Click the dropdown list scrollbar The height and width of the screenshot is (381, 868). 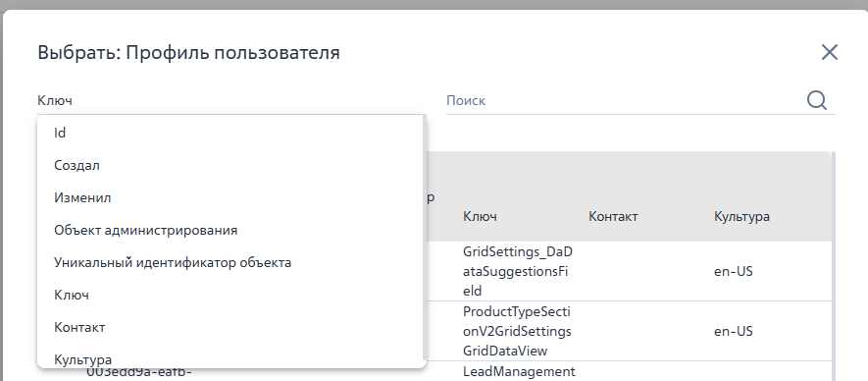(425, 238)
